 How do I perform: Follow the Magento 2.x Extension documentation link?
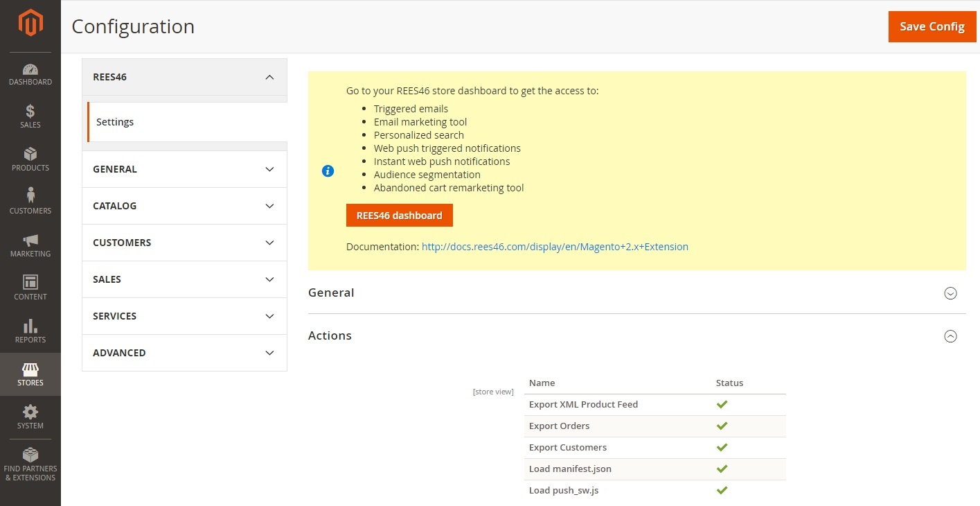point(554,246)
